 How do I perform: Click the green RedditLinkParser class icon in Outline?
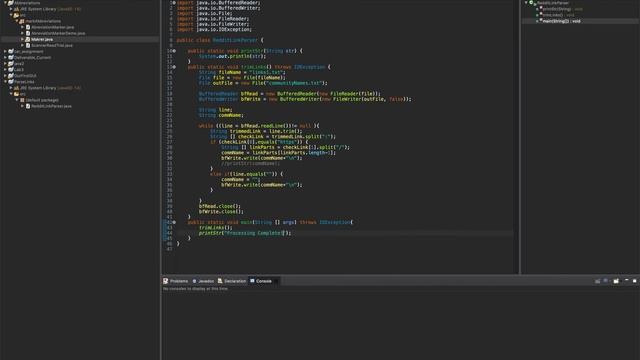[x=532, y=3]
